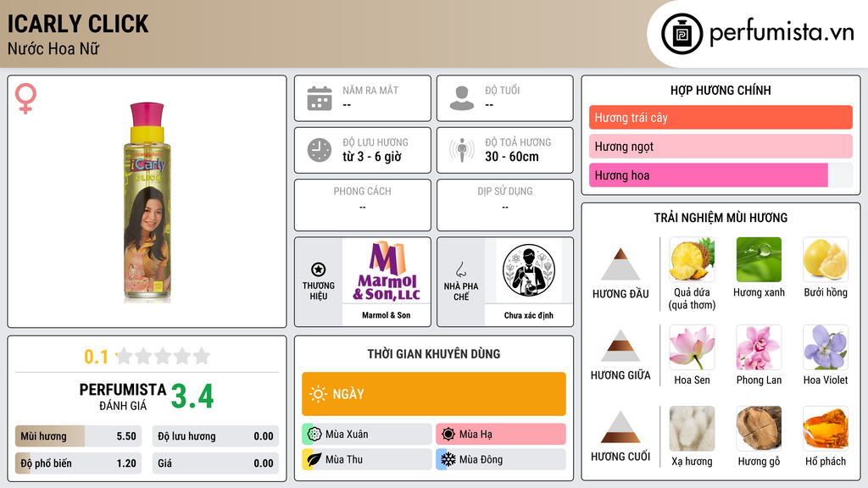Click the Hương cuối pyramid icon
The height and width of the screenshot is (488, 868).
coord(620,427)
